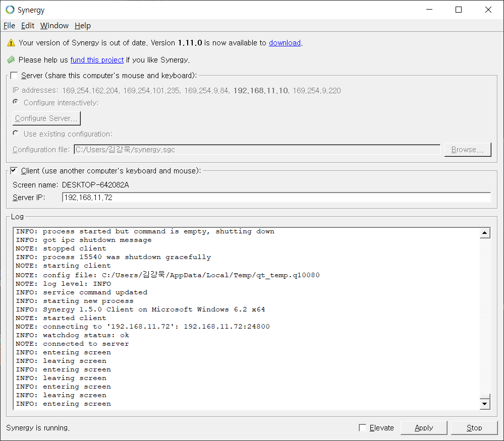Click log line 'process started but command is empty'
Image resolution: width=504 pixels, height=441 pixels.
click(x=145, y=231)
